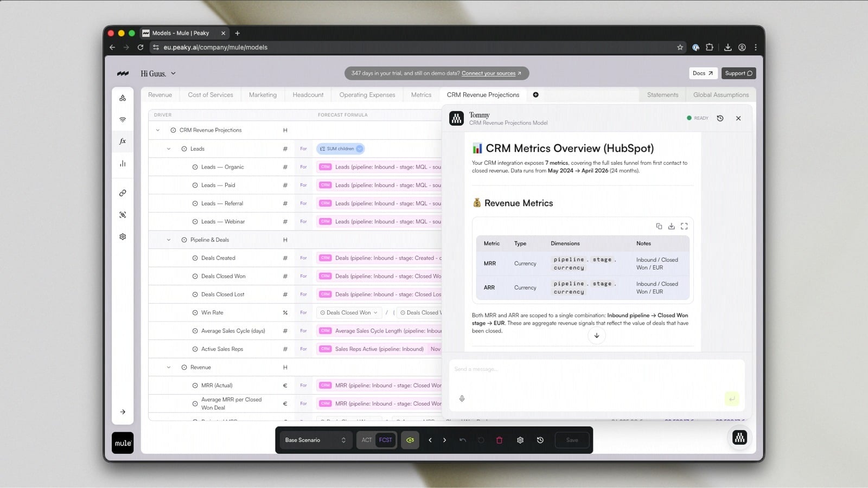This screenshot has width=868, height=488.
Task: Click the red trash delete icon
Action: [x=499, y=440]
